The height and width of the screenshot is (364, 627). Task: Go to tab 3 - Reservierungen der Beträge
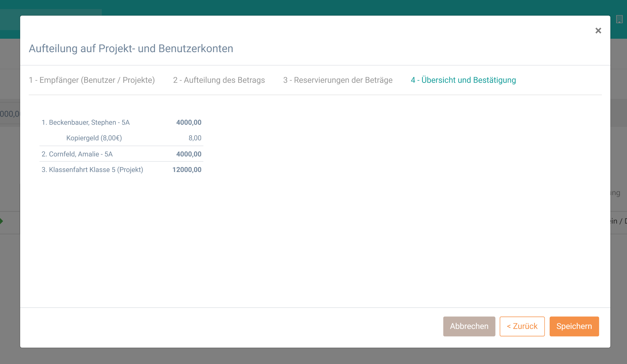coord(338,80)
